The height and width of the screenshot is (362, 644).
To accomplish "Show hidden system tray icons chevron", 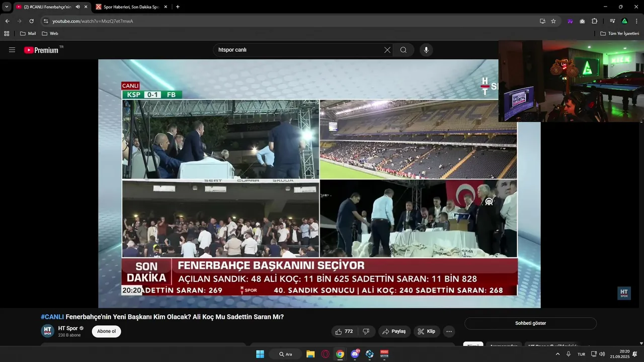I will pyautogui.click(x=557, y=354).
